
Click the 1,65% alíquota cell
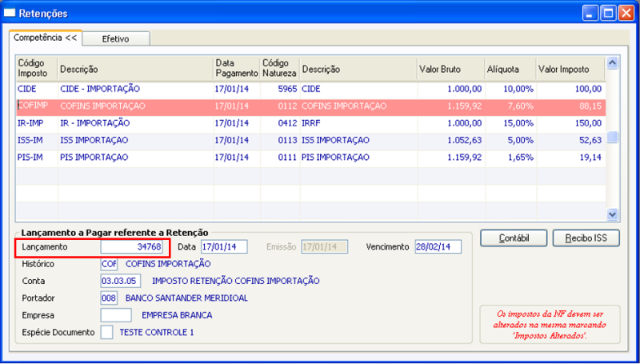[x=510, y=158]
